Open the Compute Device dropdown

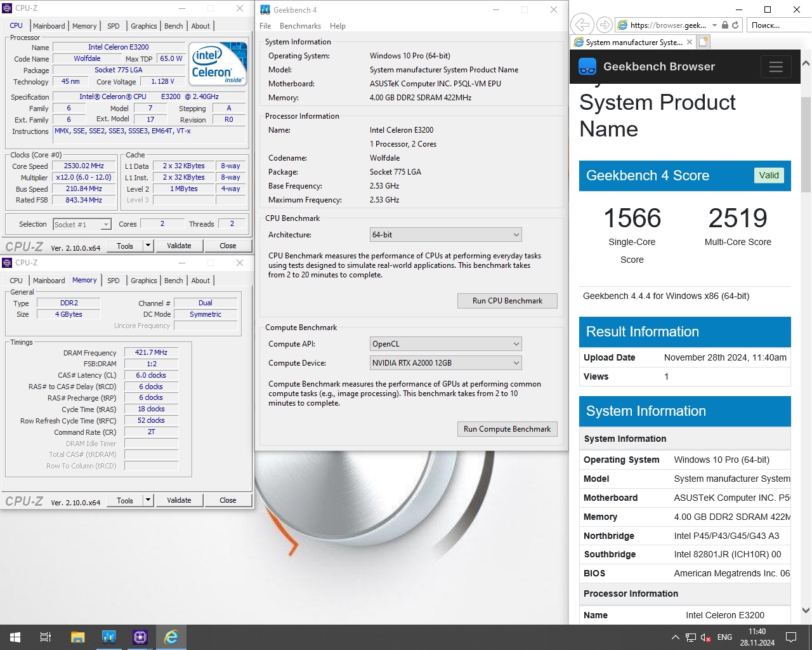(445, 363)
